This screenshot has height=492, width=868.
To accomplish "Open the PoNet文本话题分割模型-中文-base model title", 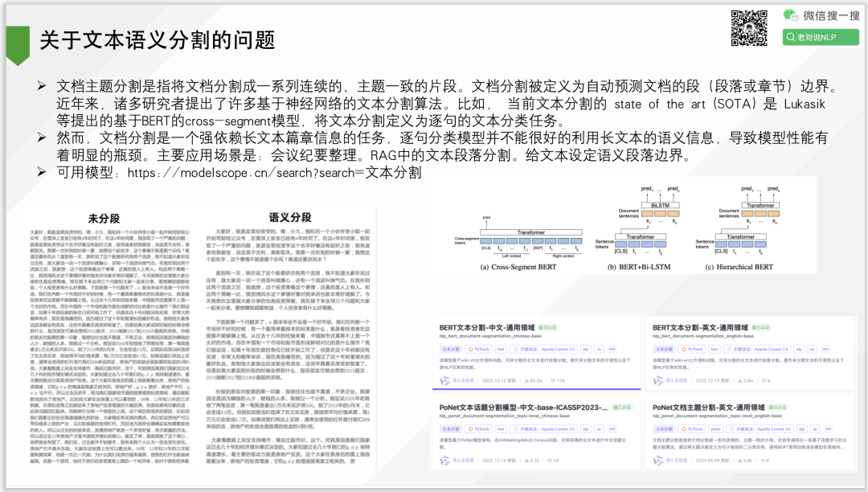I will click(523, 408).
